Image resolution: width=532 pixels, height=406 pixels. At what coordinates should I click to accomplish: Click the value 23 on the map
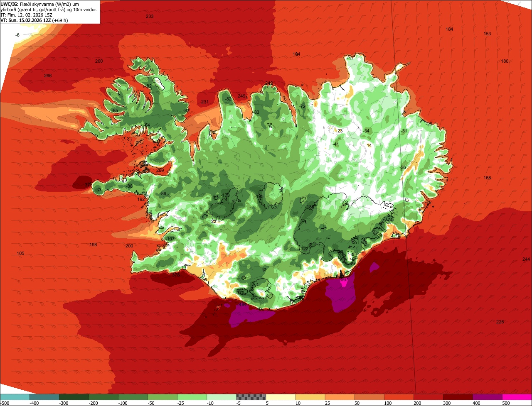(x=340, y=131)
